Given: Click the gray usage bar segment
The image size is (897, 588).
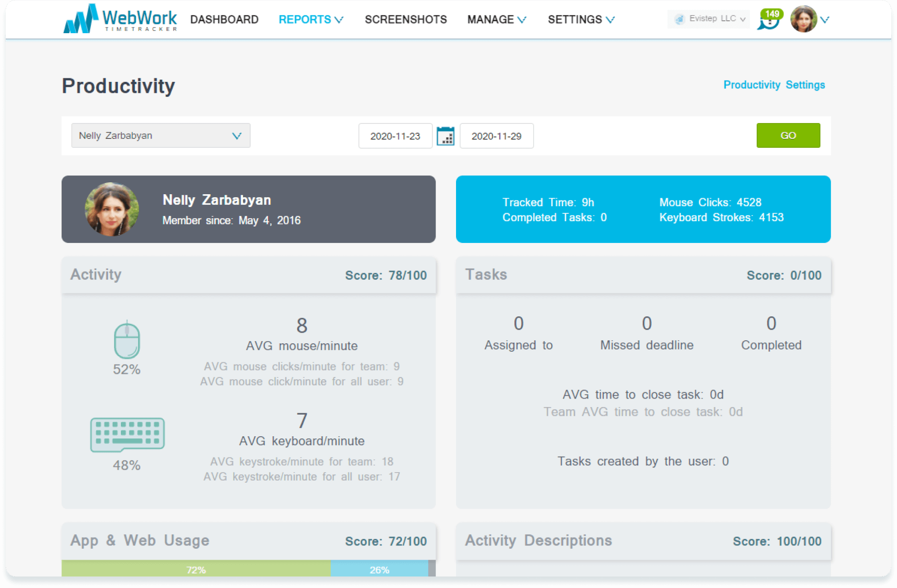Looking at the screenshot, I should (432, 569).
